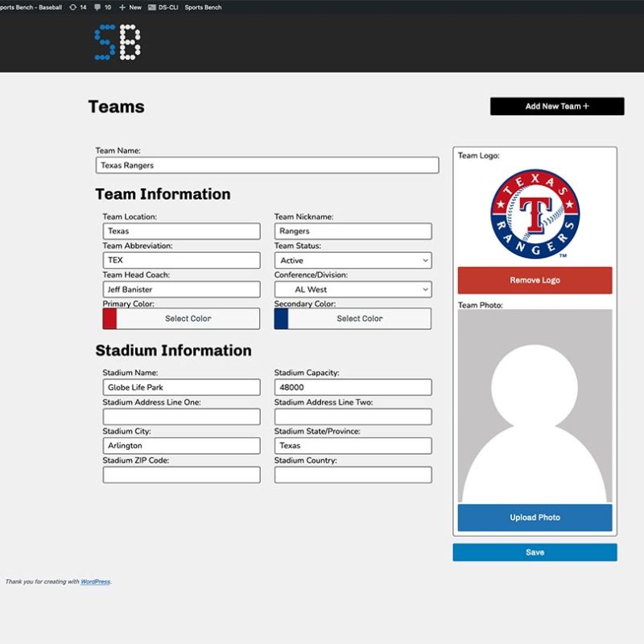
Task: Click the Stadium State/Province field
Action: (353, 446)
